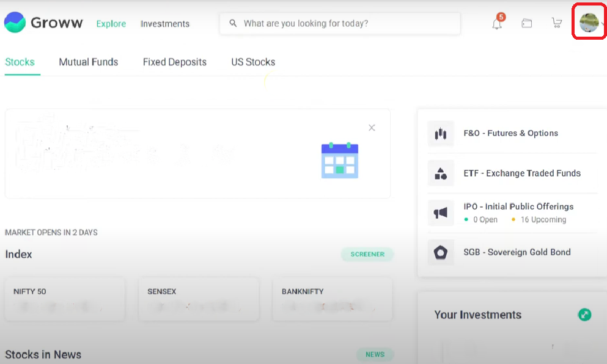This screenshot has width=607, height=364.
Task: Click the F&O candlestick icon
Action: point(441,134)
